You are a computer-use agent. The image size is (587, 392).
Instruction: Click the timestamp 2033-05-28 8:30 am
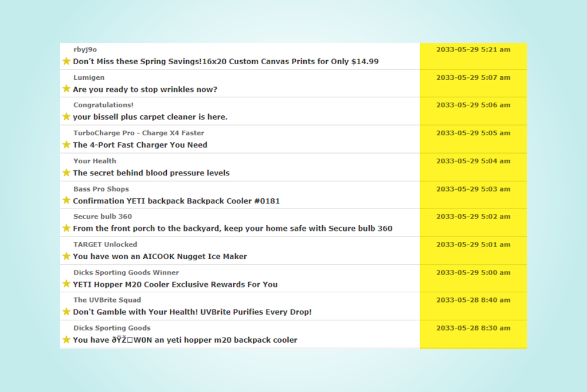click(x=473, y=328)
